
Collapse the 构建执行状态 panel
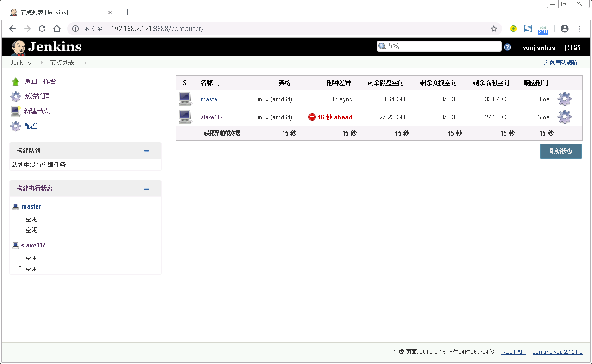[x=147, y=189]
